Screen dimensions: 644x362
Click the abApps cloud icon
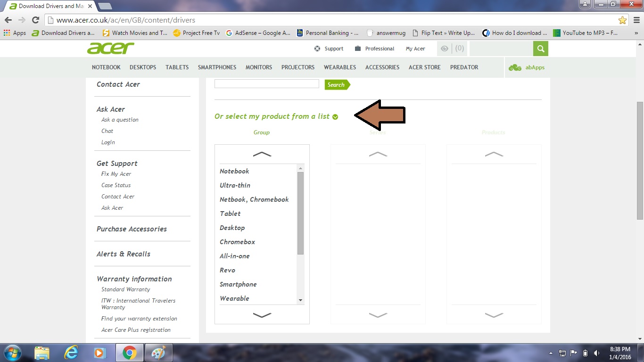tap(515, 67)
